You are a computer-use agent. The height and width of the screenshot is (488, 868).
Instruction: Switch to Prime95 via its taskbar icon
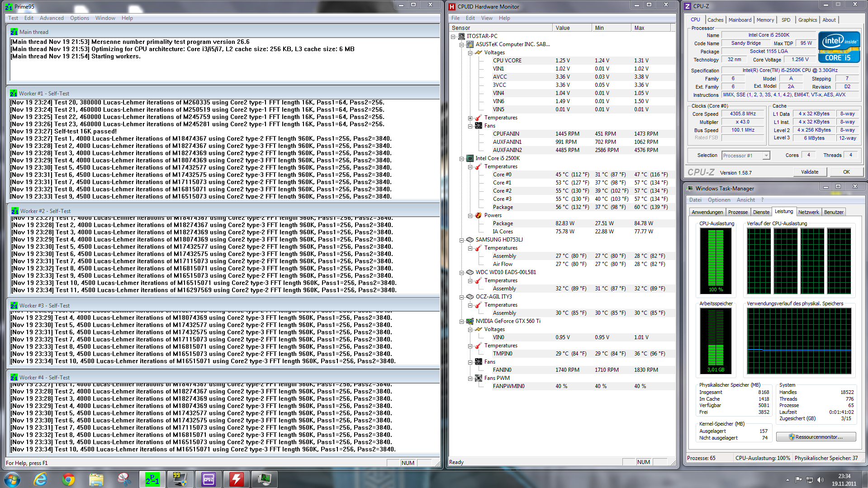tap(152, 479)
